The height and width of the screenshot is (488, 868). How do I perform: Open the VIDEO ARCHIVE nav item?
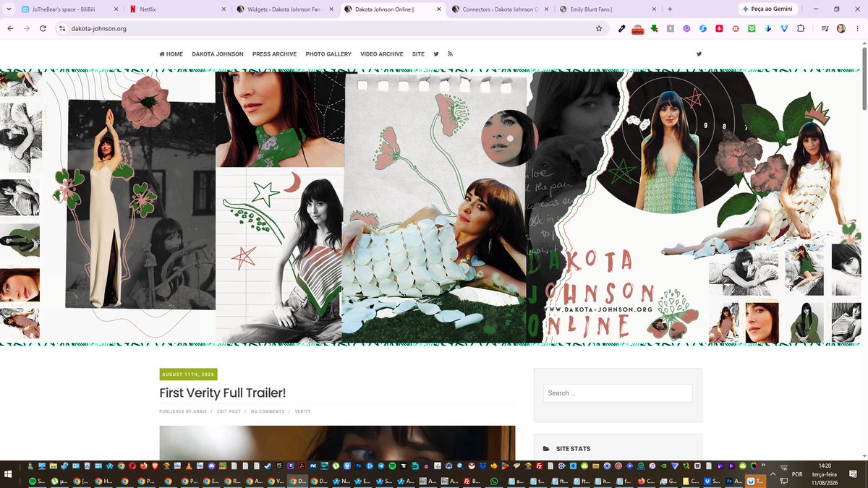coord(382,54)
